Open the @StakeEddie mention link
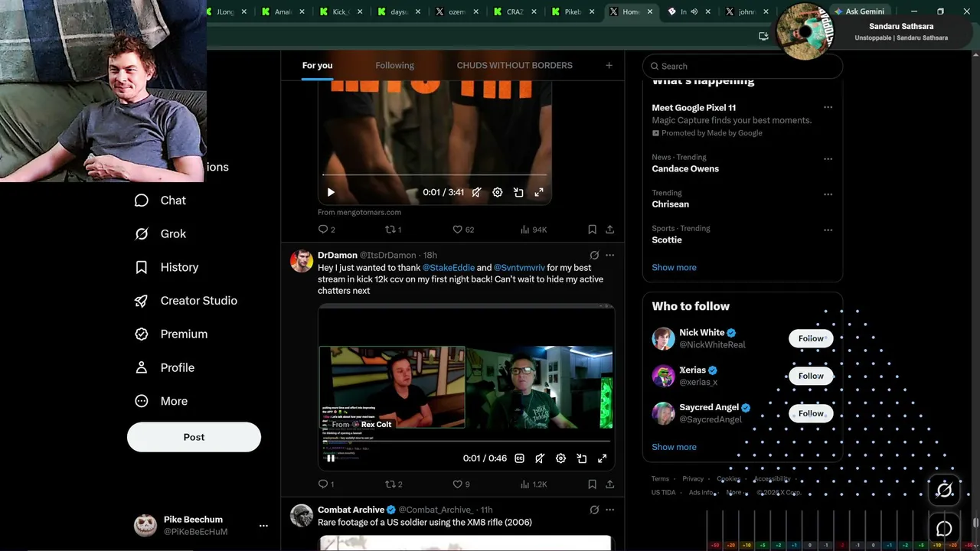The image size is (980, 551). pos(449,268)
